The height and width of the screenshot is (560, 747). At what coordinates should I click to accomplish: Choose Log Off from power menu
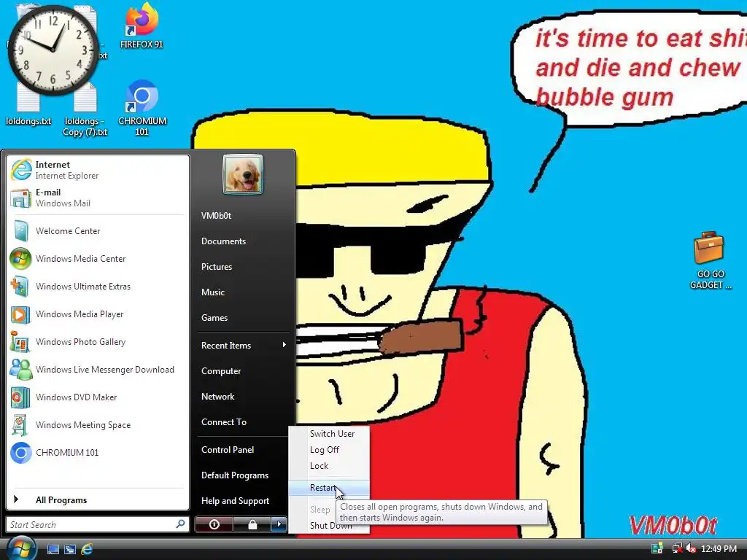pyautogui.click(x=329, y=449)
